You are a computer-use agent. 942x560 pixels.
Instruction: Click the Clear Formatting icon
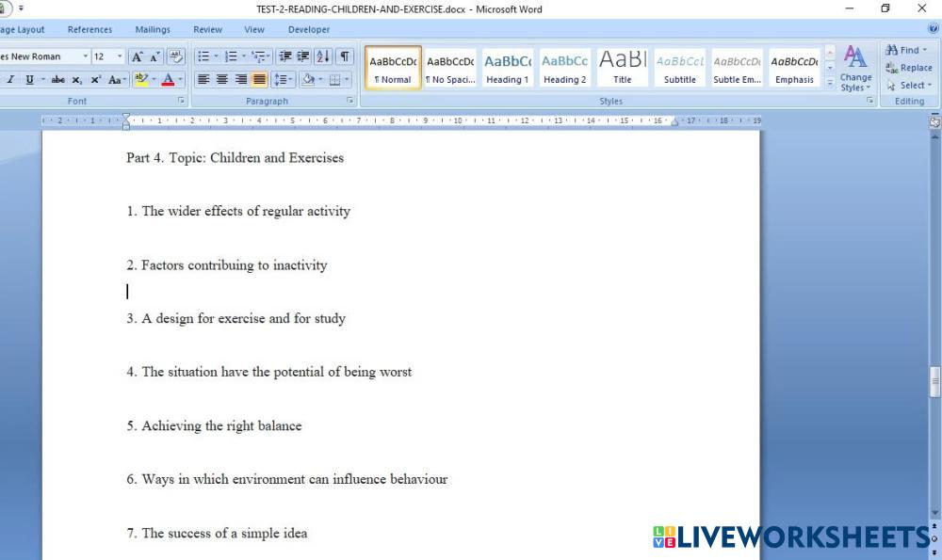click(175, 56)
